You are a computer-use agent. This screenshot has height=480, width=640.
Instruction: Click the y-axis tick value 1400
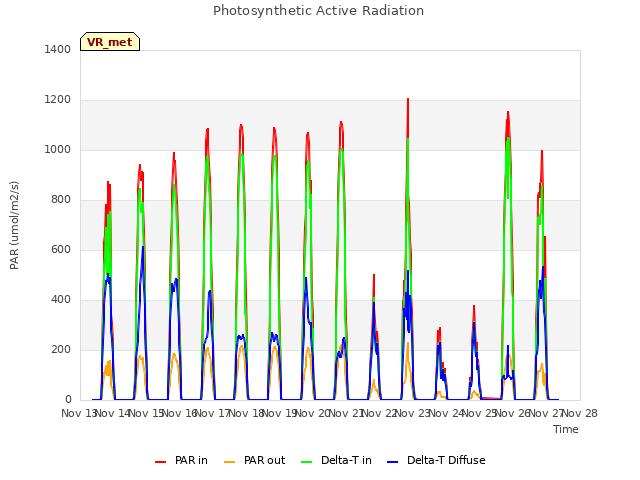pyautogui.click(x=58, y=50)
